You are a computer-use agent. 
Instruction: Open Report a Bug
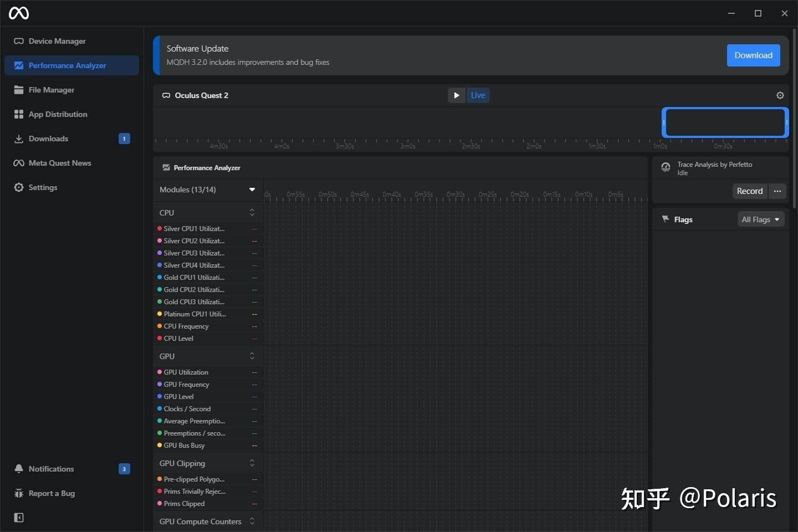point(51,493)
